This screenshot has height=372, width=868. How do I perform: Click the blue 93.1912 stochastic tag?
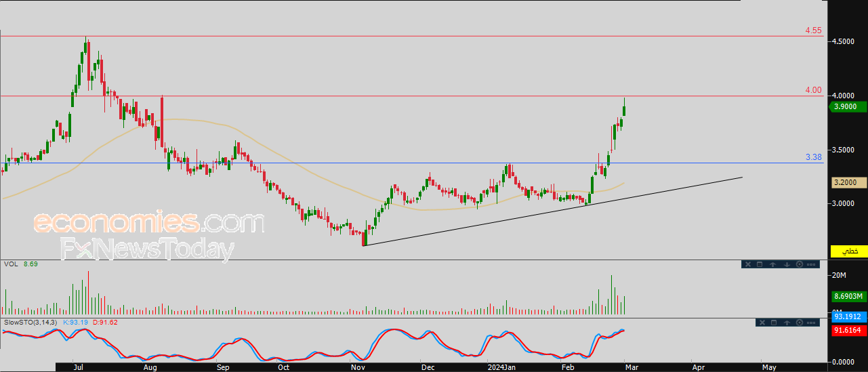(x=849, y=316)
